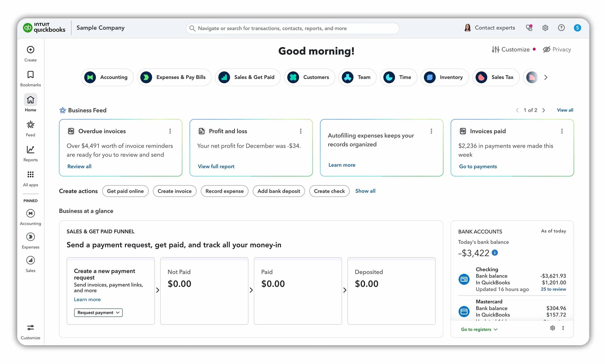Advance Business Feed to page 2
This screenshot has width=605, height=364.
point(544,110)
